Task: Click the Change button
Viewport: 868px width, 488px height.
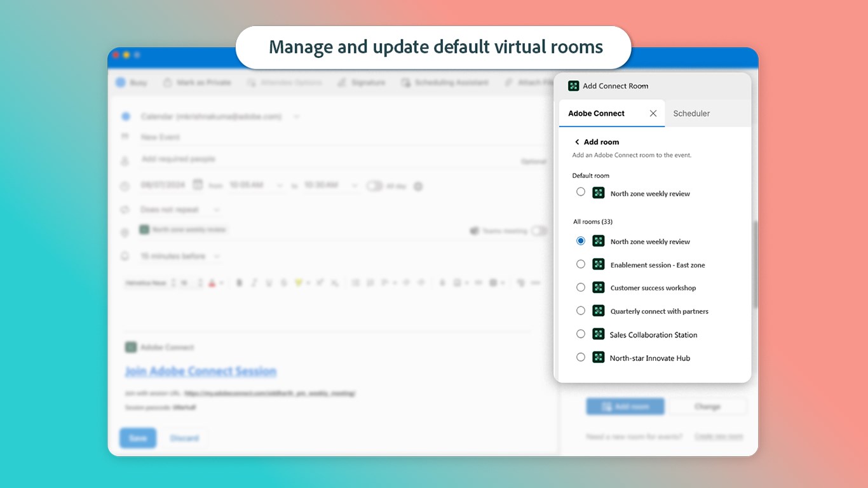Action: pos(708,407)
